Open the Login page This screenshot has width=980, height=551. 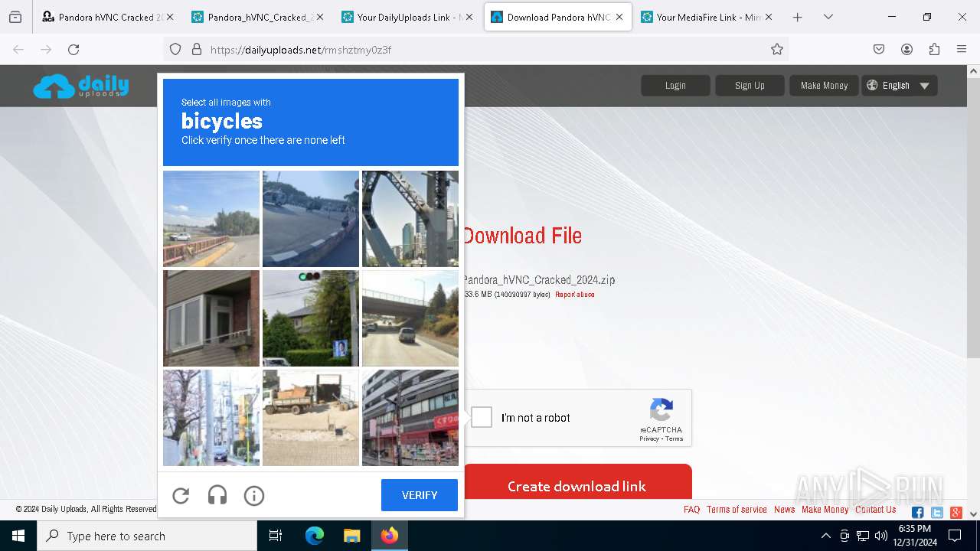coord(675,86)
